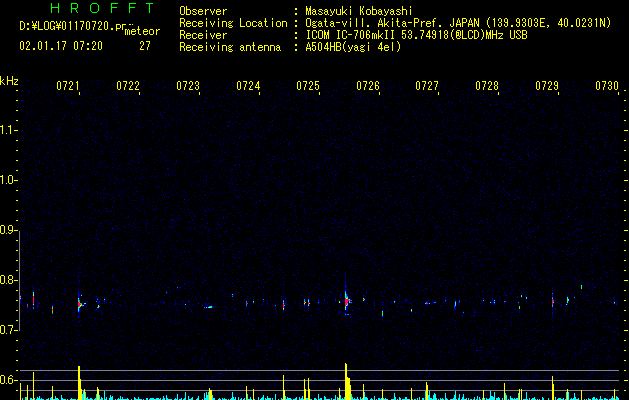Click the Receiving Location label
This screenshot has width=629, height=400.
click(x=233, y=23)
